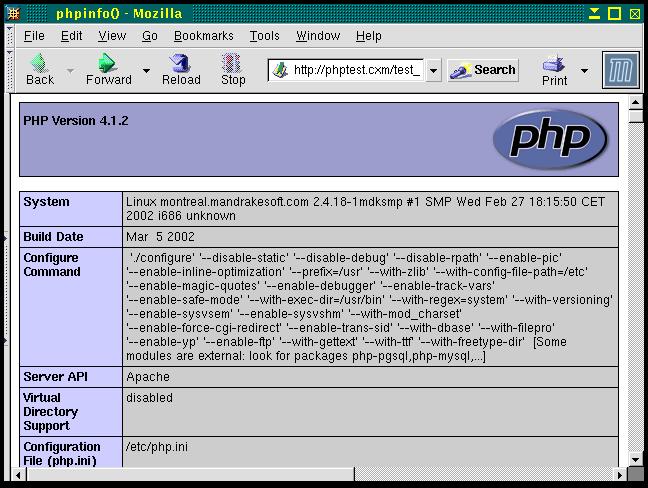648x488 pixels.
Task: Click the vertical scrollbar down arrow
Action: 635,459
